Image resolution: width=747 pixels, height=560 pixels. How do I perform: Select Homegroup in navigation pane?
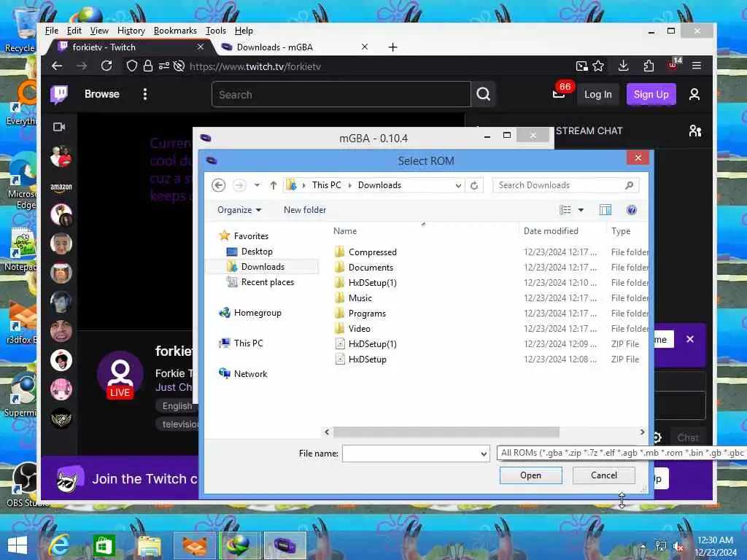point(258,313)
